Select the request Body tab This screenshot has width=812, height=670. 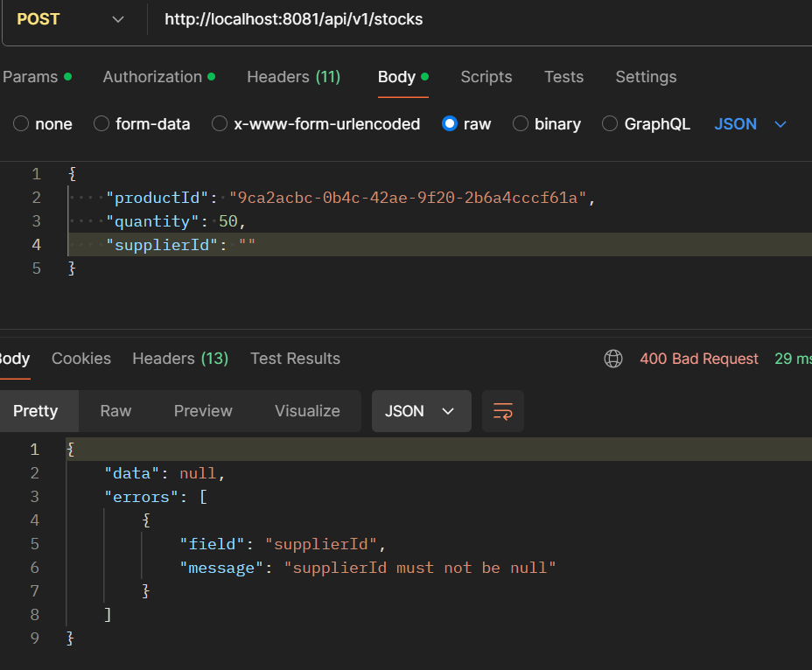point(402,77)
